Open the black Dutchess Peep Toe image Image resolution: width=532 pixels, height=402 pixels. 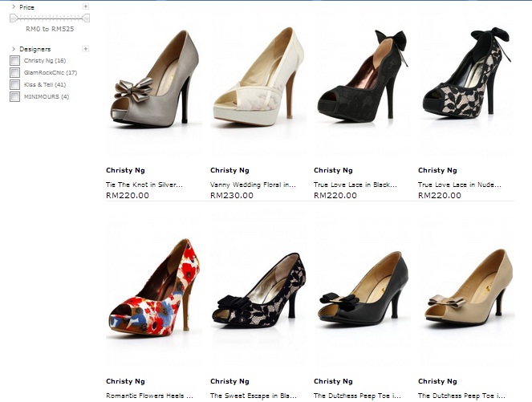363,289
